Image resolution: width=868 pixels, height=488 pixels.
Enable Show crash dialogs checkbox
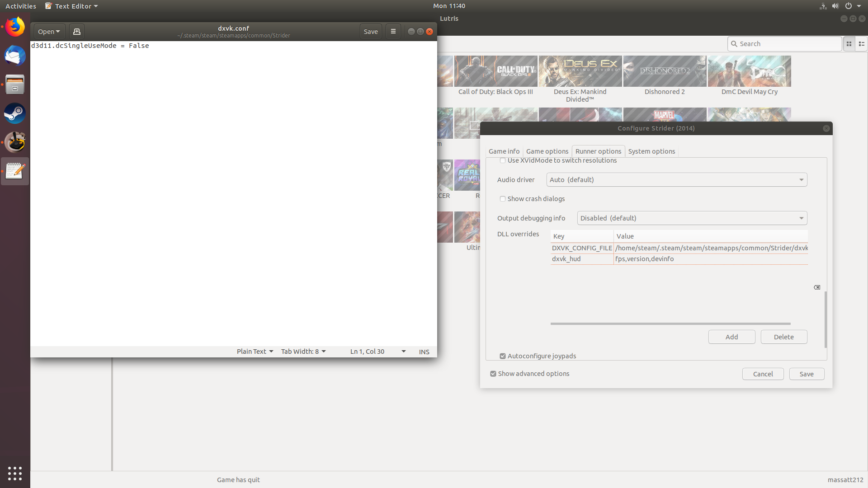502,199
